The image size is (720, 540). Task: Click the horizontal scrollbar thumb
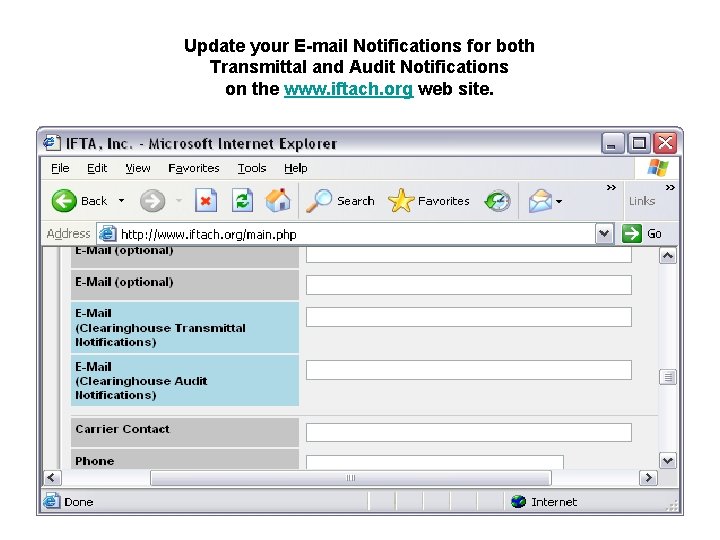click(351, 478)
